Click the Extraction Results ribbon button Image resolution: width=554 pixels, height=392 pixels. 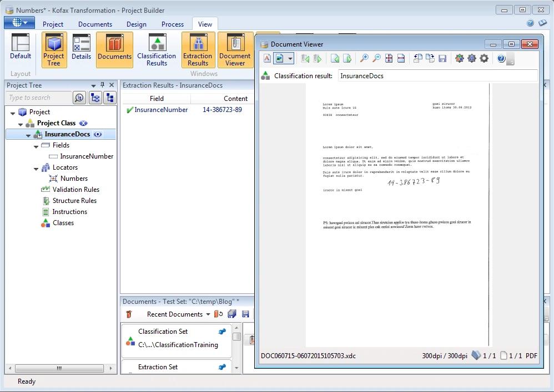[x=198, y=50]
